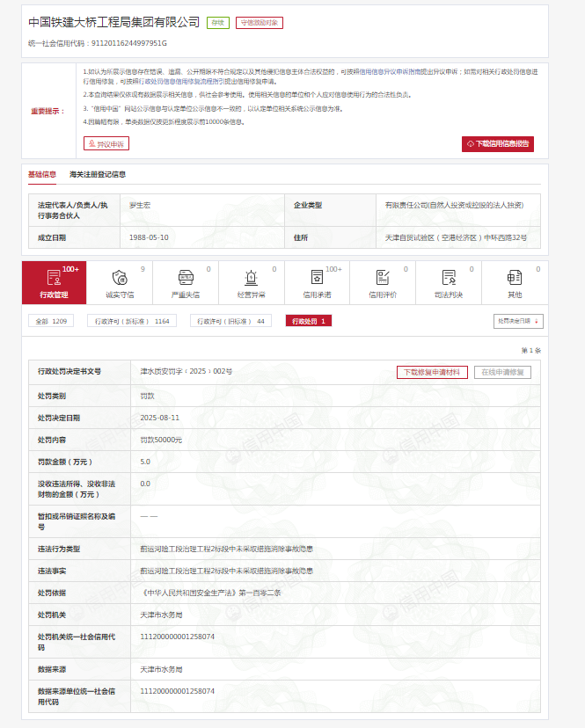Image resolution: width=585 pixels, height=728 pixels.
Task: Click the 第 1 条 record counter
Action: 531,351
